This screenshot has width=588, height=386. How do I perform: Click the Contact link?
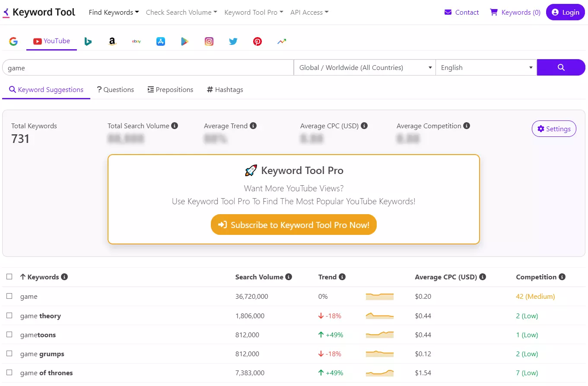(x=461, y=12)
